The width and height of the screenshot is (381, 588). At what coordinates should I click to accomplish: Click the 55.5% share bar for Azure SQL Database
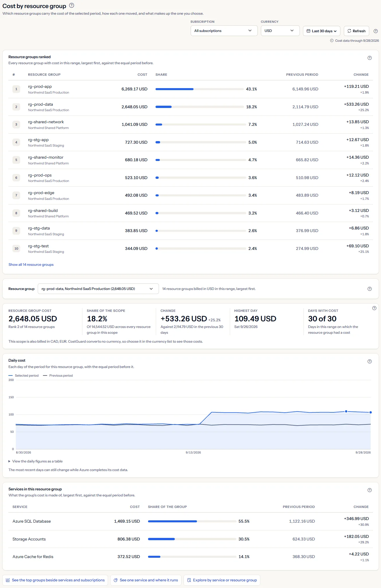tap(192, 521)
